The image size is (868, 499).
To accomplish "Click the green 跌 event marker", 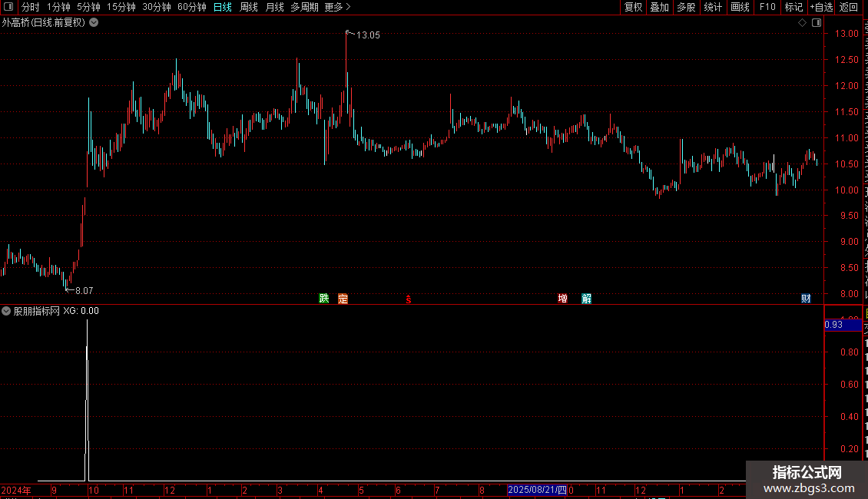I will pos(324,299).
